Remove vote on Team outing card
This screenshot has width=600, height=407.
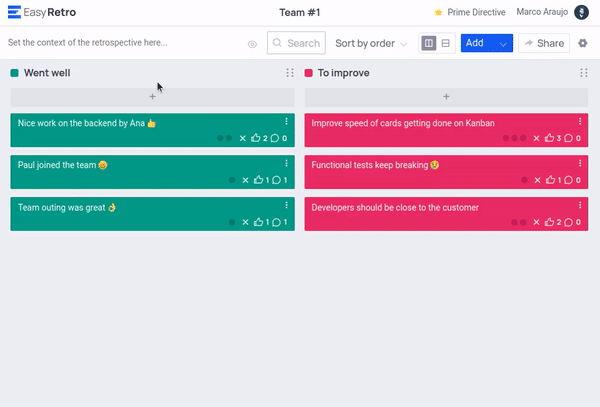245,223
